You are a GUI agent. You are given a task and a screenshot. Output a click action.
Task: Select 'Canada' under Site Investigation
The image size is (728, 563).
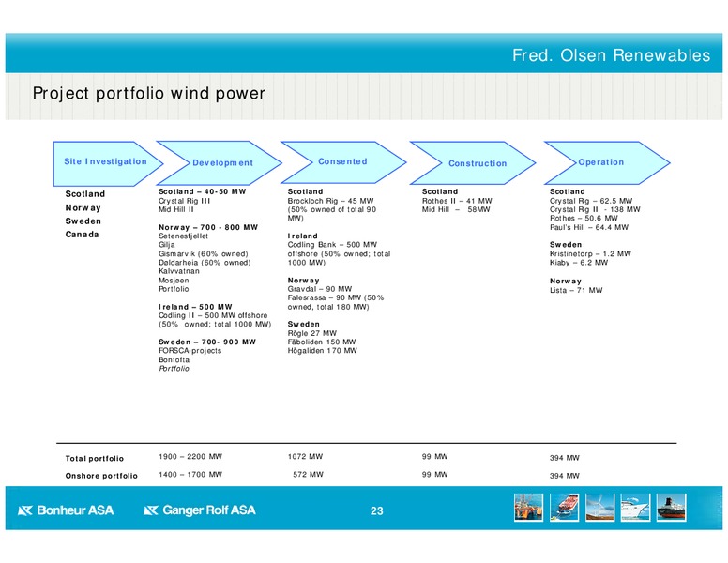coord(83,235)
